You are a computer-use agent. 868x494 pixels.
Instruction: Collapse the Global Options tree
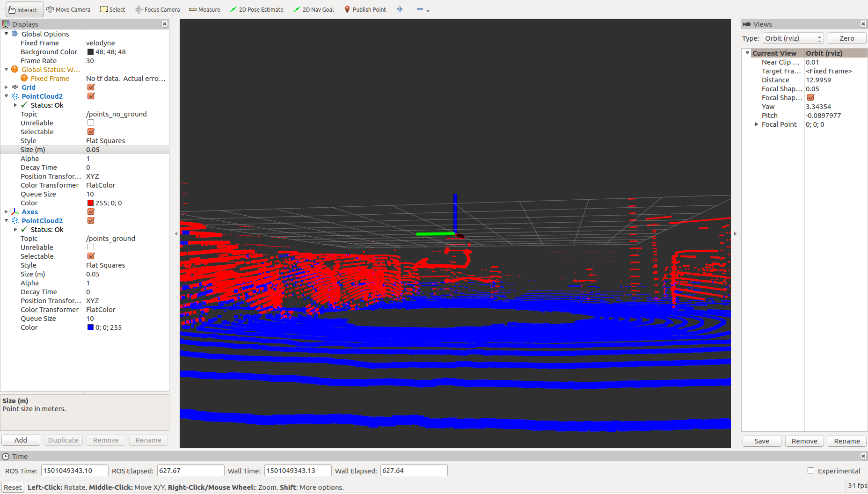6,34
